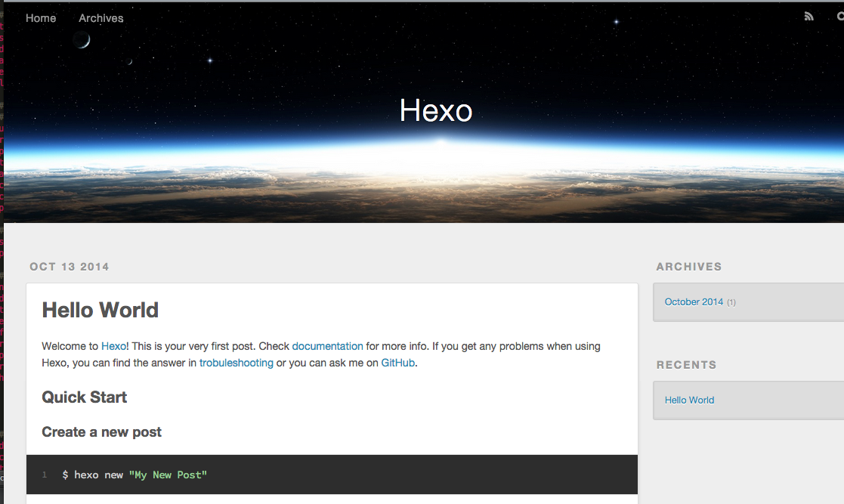The height and width of the screenshot is (504, 844).
Task: Open the GitHub link in the post
Action: (397, 363)
